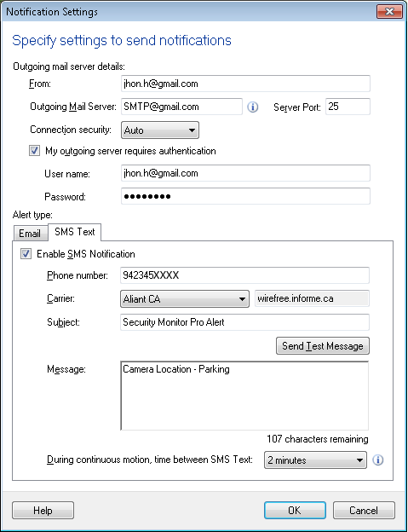
Task: Uncheck outgoing server requires authentication
Action: tap(35, 151)
